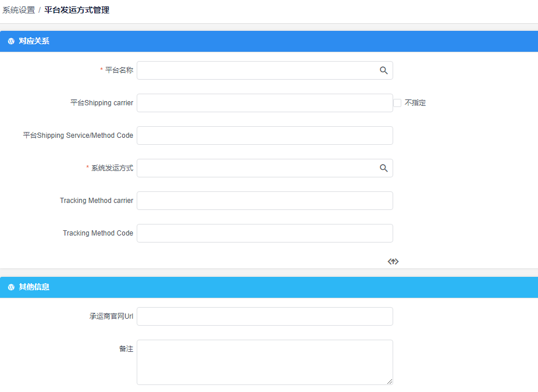This screenshot has height=392, width=538.
Task: Focus the 系统发运方式 input field
Action: click(265, 168)
